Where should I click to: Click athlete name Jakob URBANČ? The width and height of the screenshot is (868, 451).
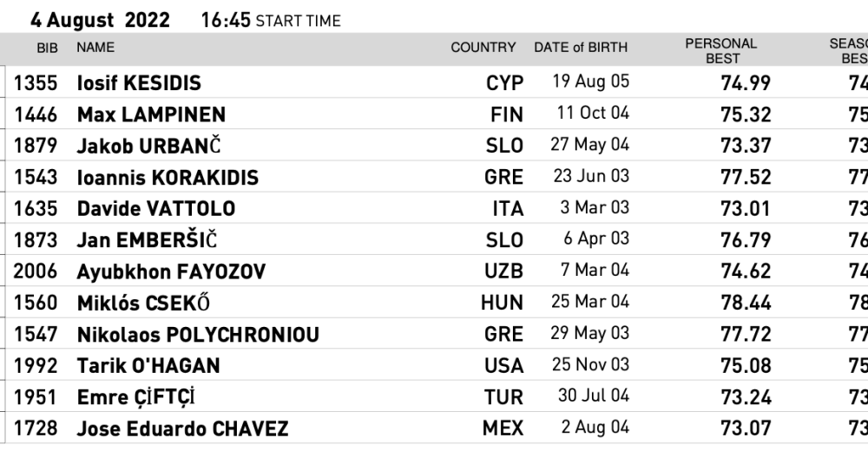tap(147, 146)
